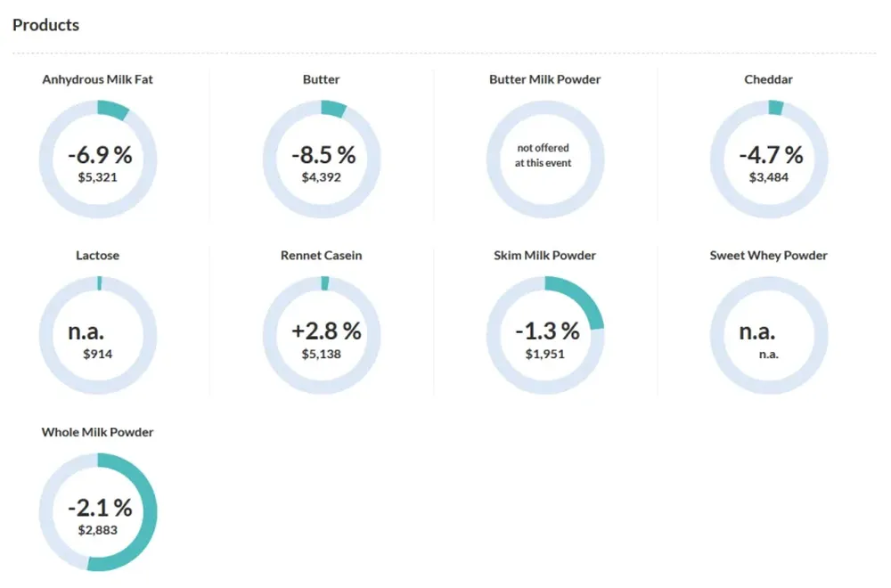This screenshot has width=891, height=588.
Task: Select the Whole Milk Powder heading
Action: click(97, 432)
